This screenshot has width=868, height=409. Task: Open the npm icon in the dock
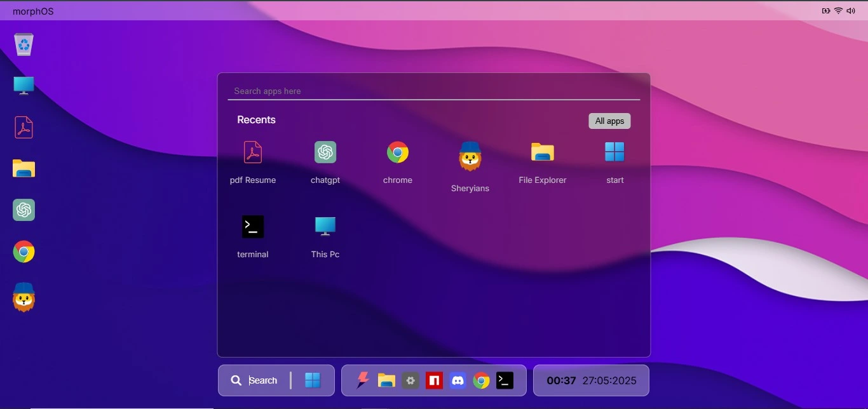click(x=434, y=380)
